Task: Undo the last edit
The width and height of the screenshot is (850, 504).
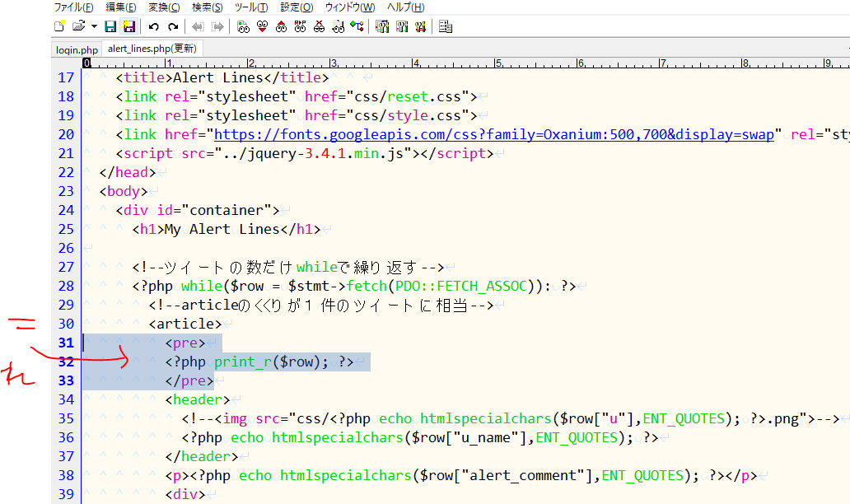Action: (x=153, y=26)
